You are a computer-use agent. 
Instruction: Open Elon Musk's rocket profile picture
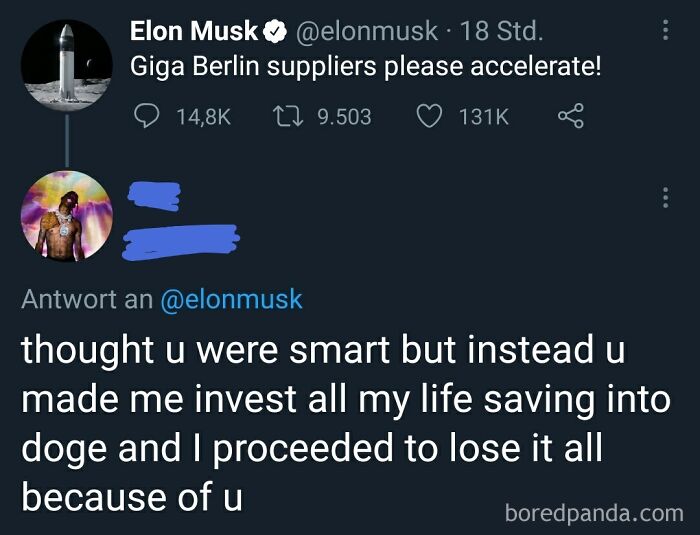coord(67,62)
